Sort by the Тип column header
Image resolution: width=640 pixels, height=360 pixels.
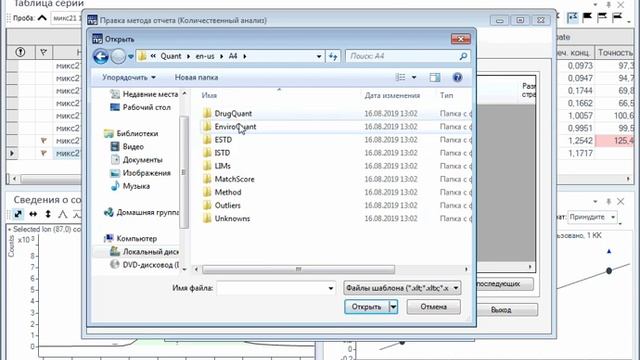click(446, 95)
